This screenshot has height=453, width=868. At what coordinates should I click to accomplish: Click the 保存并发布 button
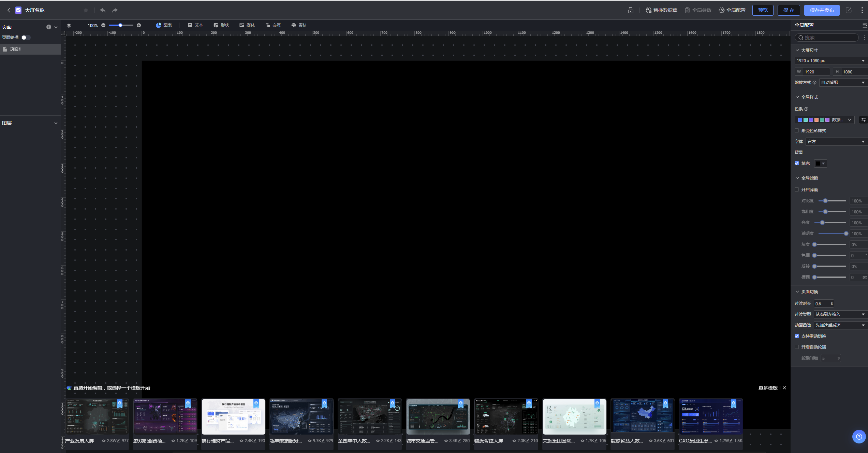click(x=822, y=10)
